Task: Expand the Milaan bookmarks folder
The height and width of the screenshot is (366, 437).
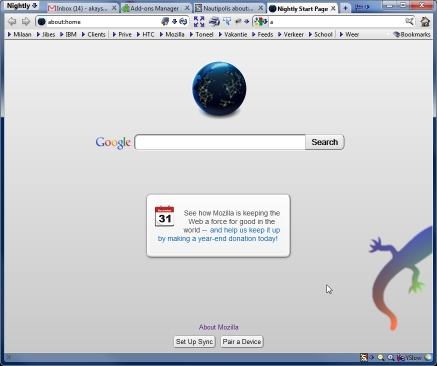Action: click(19, 34)
